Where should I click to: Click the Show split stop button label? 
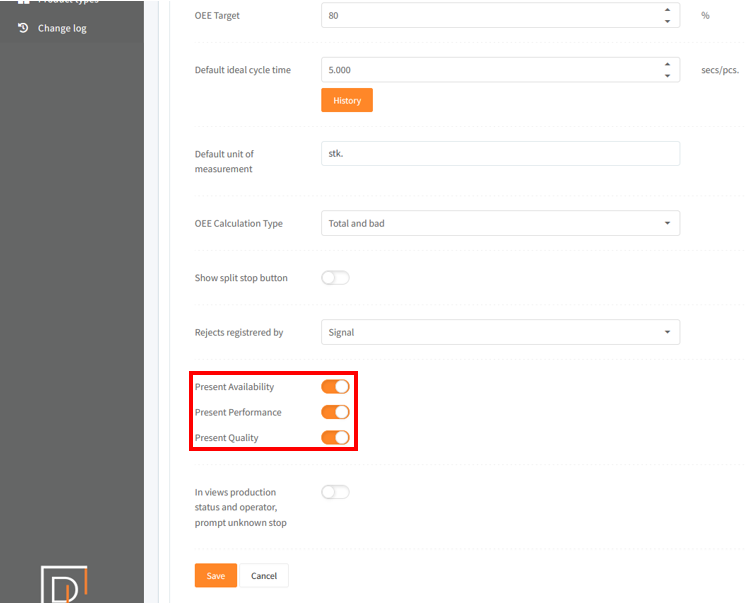241,278
